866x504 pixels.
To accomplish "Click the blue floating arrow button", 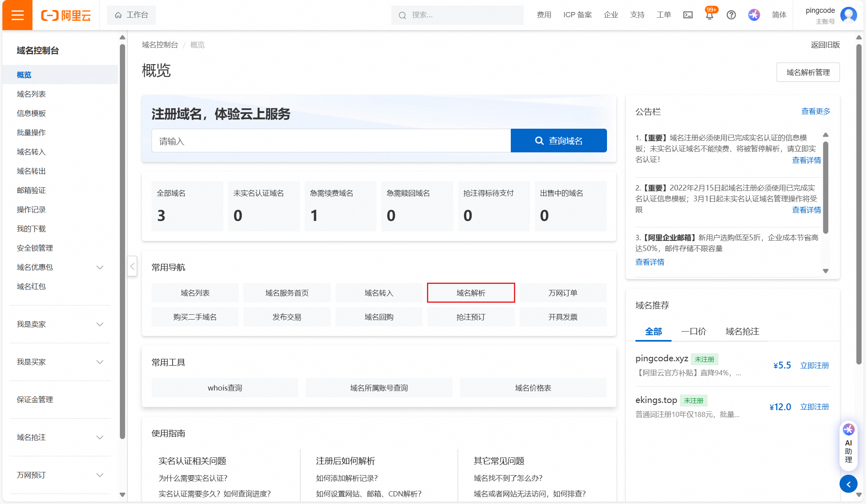I will coord(848,484).
